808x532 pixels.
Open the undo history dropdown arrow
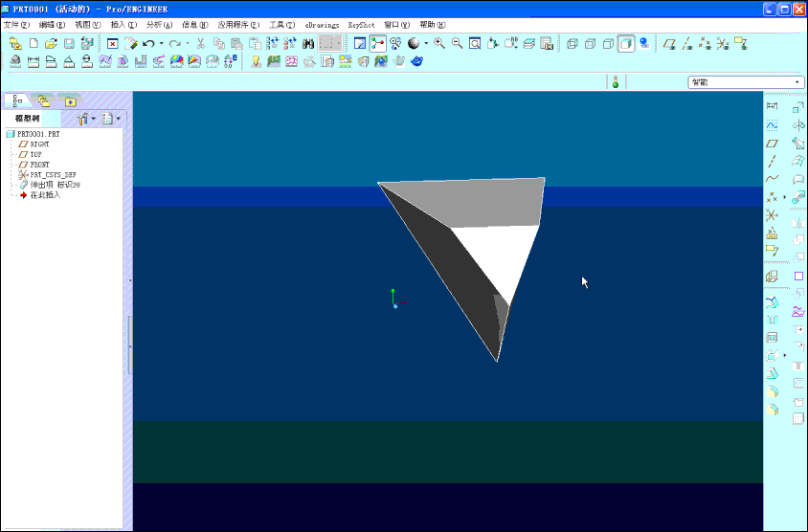(x=161, y=44)
